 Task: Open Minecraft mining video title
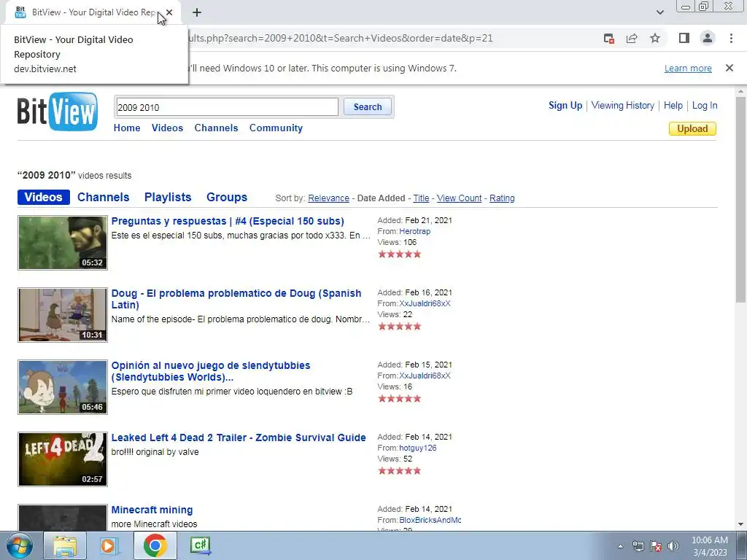(x=152, y=510)
